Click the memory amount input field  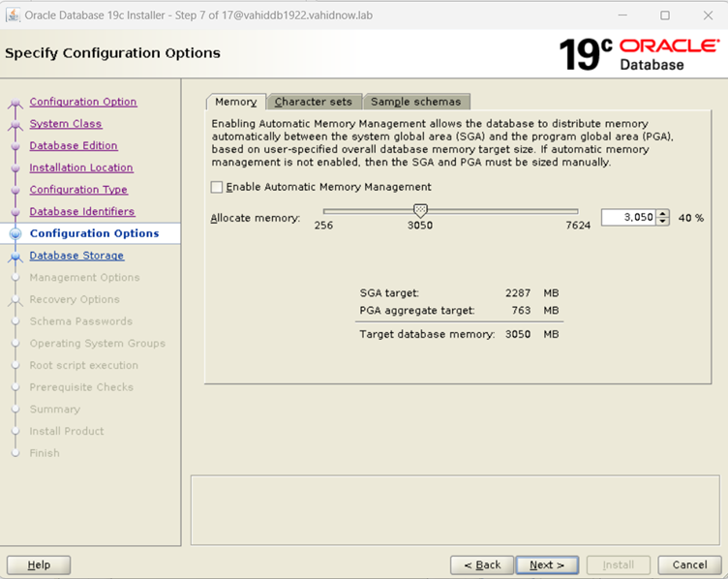click(x=627, y=218)
